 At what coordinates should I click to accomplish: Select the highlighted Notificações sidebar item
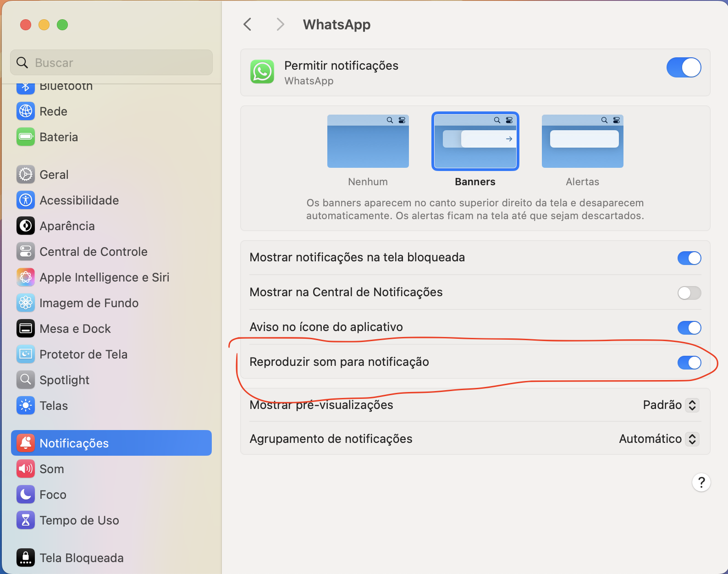[x=111, y=443]
